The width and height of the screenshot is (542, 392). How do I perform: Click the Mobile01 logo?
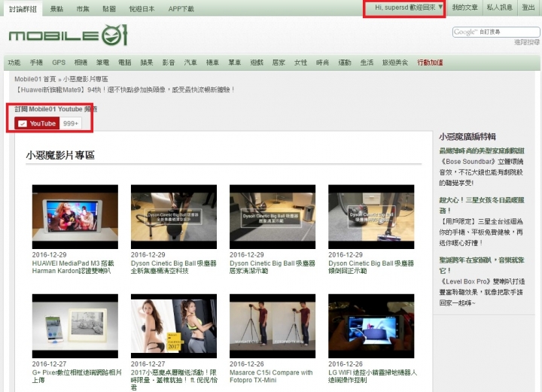(x=68, y=35)
